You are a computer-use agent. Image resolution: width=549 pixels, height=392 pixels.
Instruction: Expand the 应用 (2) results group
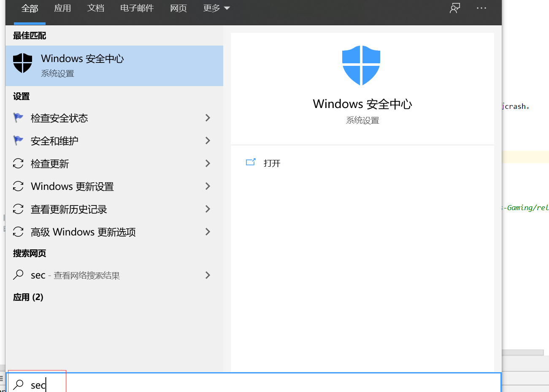click(x=28, y=297)
